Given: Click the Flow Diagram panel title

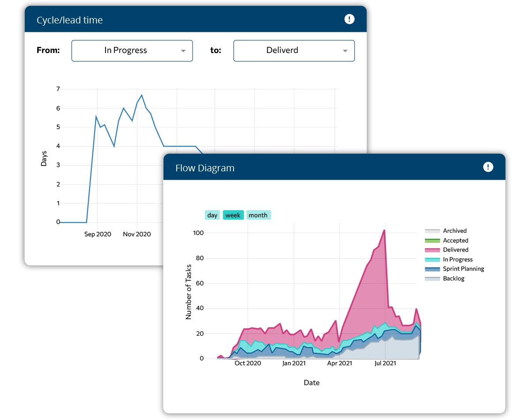Looking at the screenshot, I should [x=205, y=168].
